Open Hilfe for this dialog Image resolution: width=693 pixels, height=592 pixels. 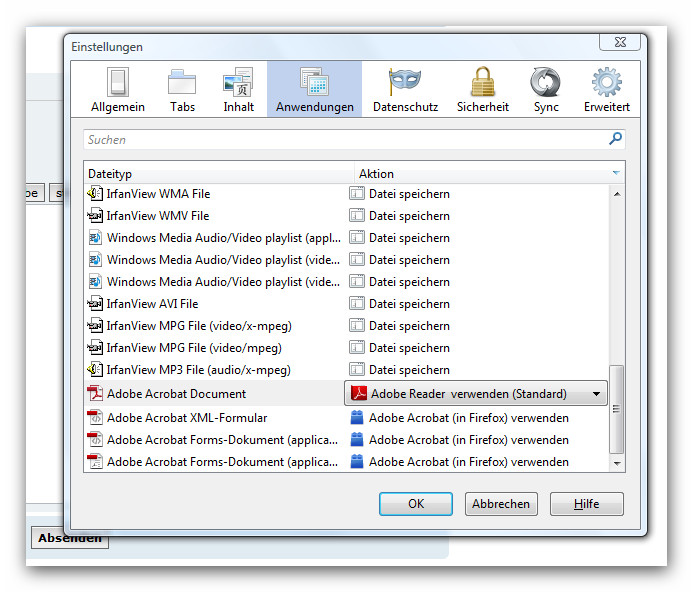pyautogui.click(x=586, y=504)
